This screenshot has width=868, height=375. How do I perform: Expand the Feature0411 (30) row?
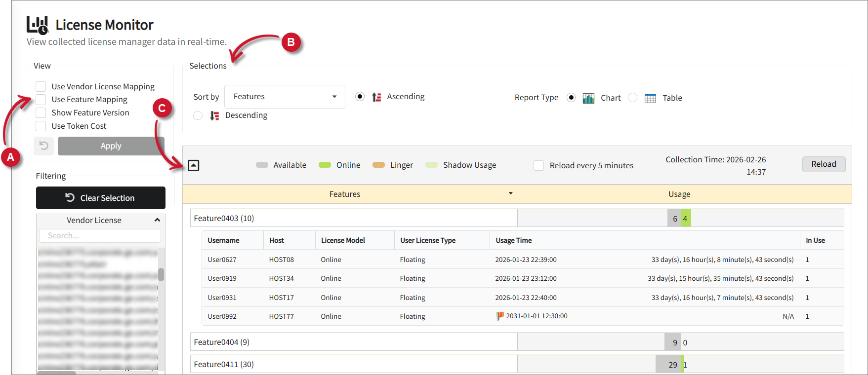pos(354,364)
